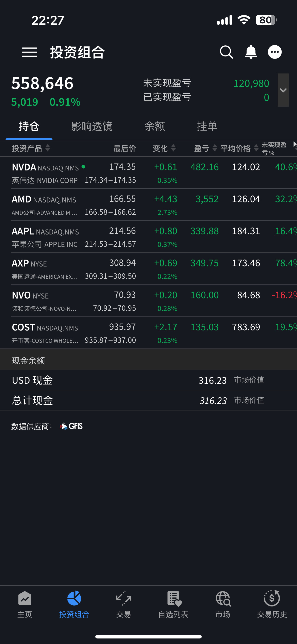Image resolution: width=297 pixels, height=644 pixels.
Task: Tap the GFIS data provider logo
Action: click(x=71, y=426)
